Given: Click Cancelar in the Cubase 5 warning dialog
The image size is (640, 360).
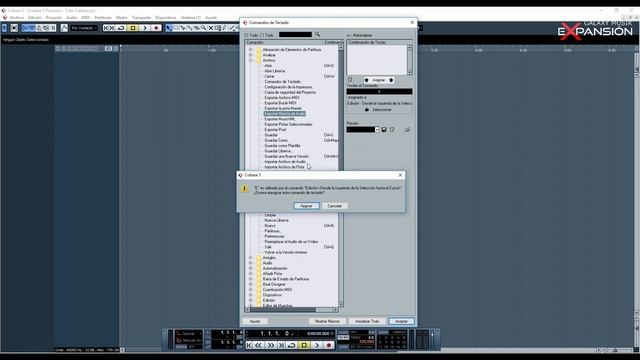Looking at the screenshot, I should click(x=335, y=206).
